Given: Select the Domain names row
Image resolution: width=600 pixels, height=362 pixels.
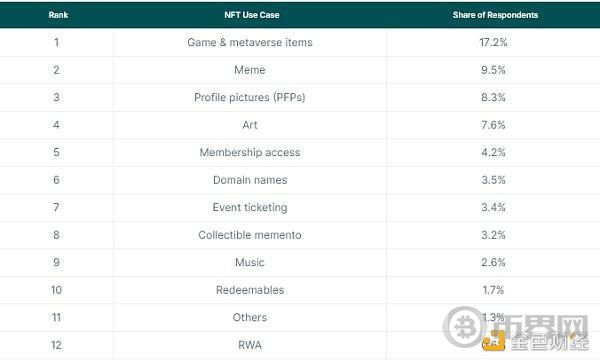Looking at the screenshot, I should pos(300,180).
